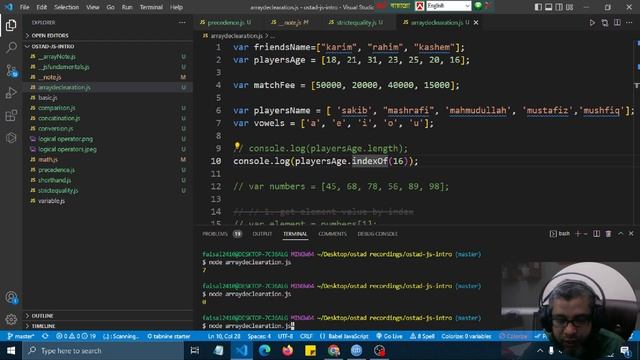
Task: Toggle primary sidebar layout icon
Action: 538,7
